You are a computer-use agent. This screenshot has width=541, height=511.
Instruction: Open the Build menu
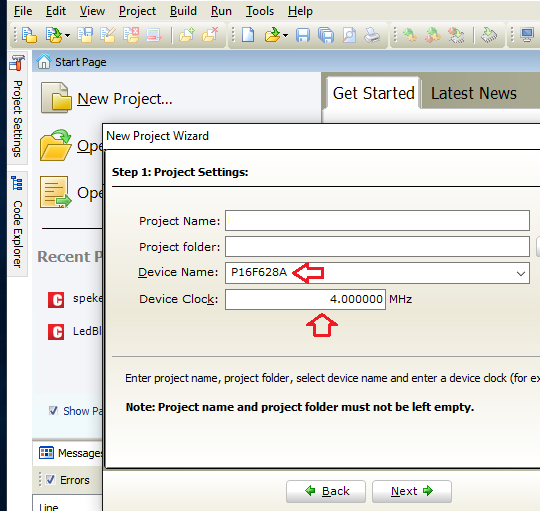[x=183, y=11]
